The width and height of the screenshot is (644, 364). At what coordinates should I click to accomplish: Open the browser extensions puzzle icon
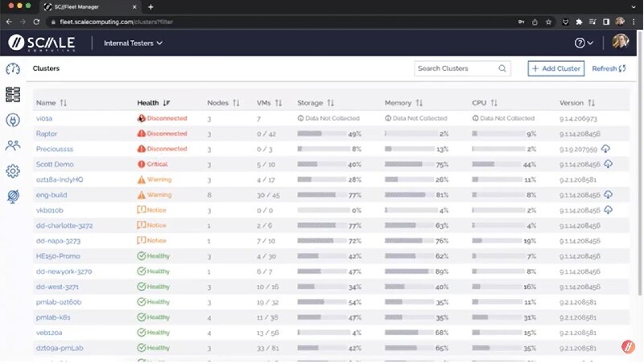578,22
